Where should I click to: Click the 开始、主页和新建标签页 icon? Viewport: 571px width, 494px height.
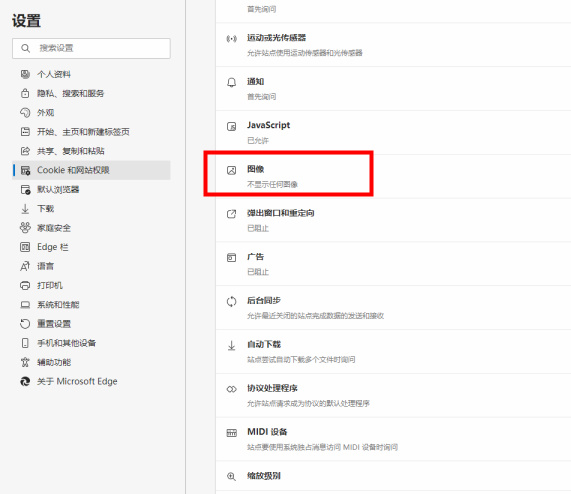pos(25,132)
